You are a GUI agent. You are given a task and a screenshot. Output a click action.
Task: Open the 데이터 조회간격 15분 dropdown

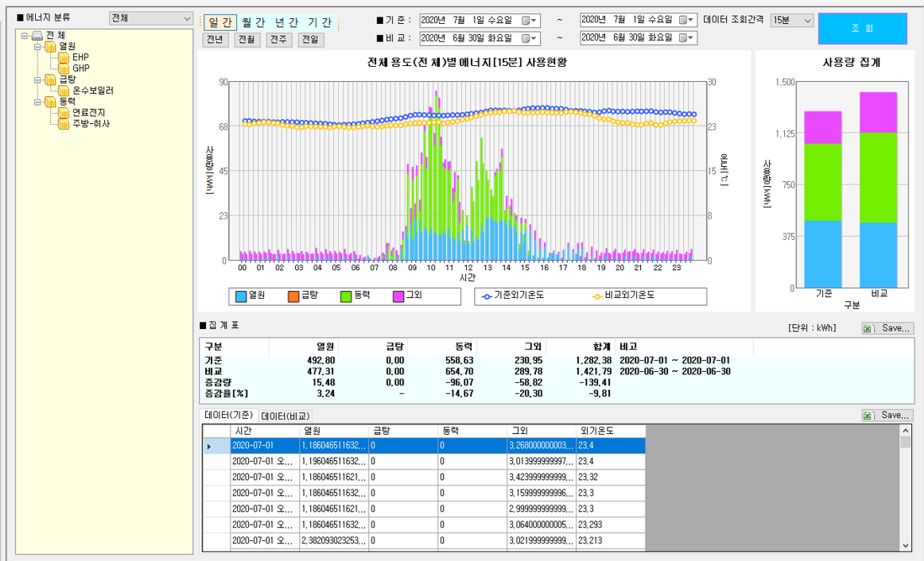click(x=808, y=21)
